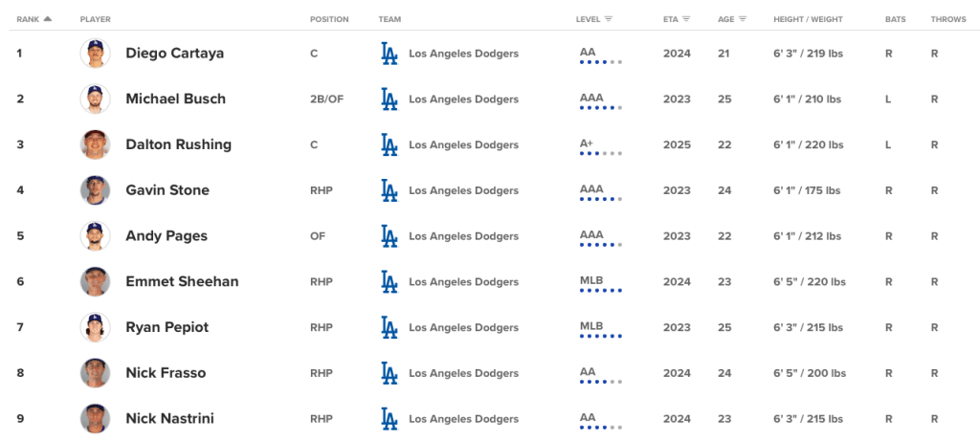The image size is (980, 440).
Task: Click the Dodgers logo in Gavin Stone's row
Action: coord(389,190)
